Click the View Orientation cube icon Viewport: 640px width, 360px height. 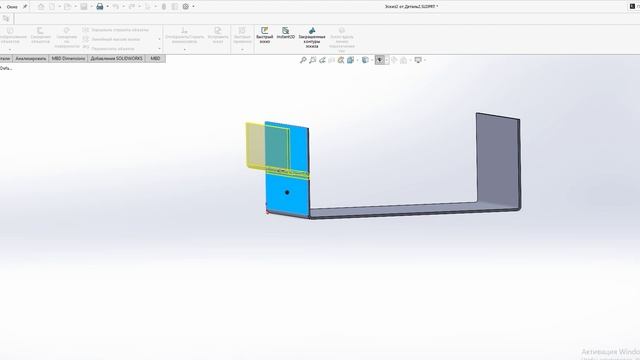[x=351, y=60]
